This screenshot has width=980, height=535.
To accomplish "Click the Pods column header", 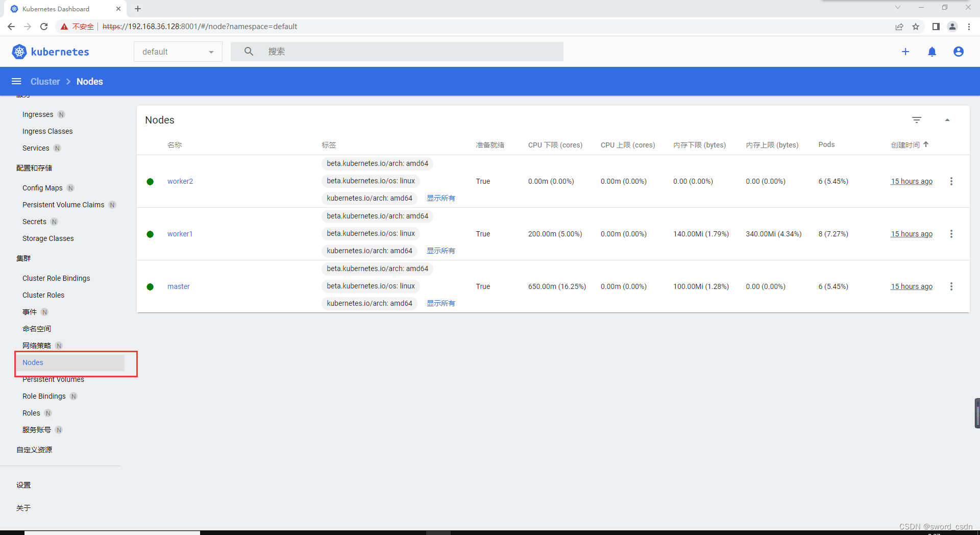I will pyautogui.click(x=826, y=144).
